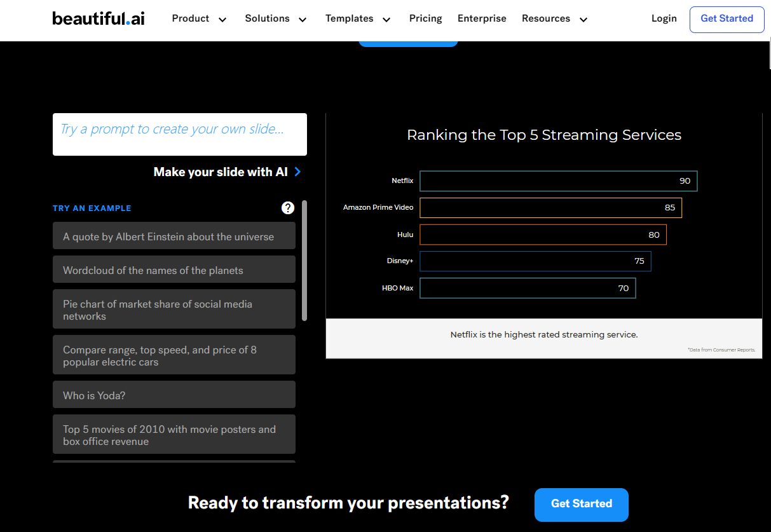Click the blue Get Started button at bottom
771x532 pixels.
pyautogui.click(x=582, y=505)
